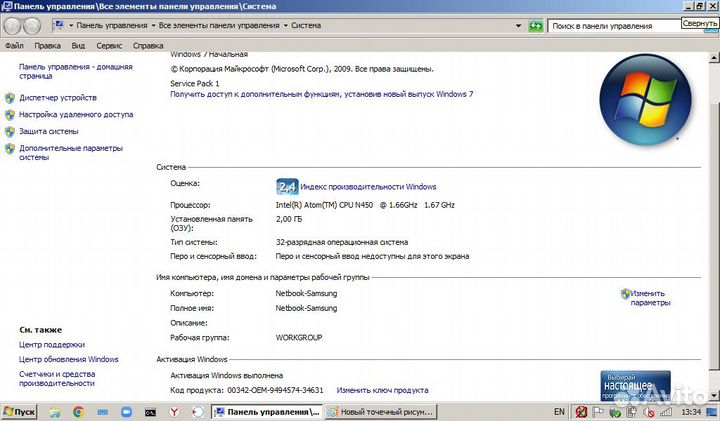Open Дополнительные параметры системы link
The width and height of the screenshot is (720, 421).
(71, 152)
